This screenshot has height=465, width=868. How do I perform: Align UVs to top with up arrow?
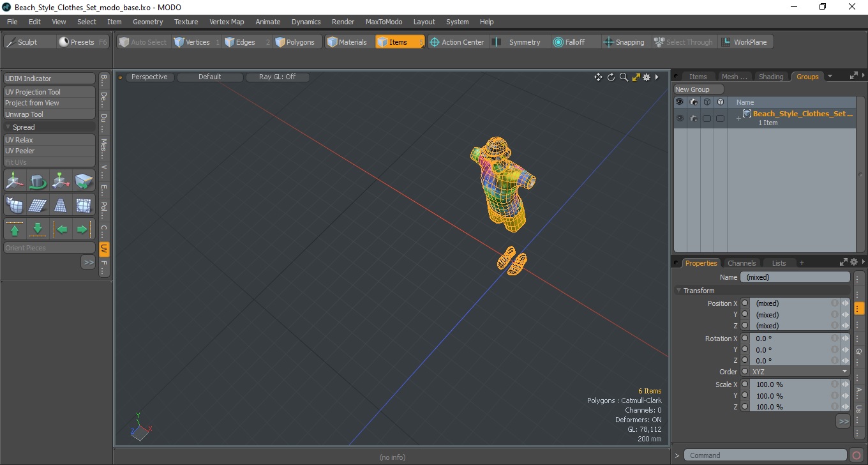tap(15, 229)
